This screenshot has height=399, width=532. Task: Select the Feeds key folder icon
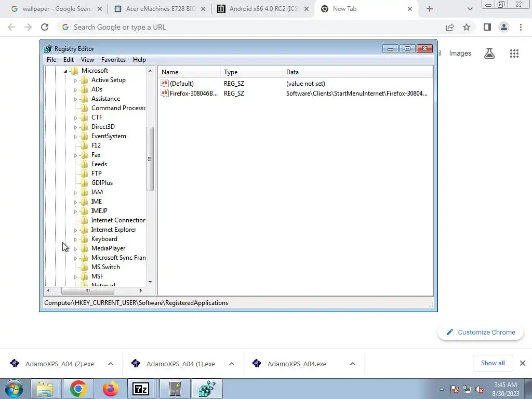point(85,164)
